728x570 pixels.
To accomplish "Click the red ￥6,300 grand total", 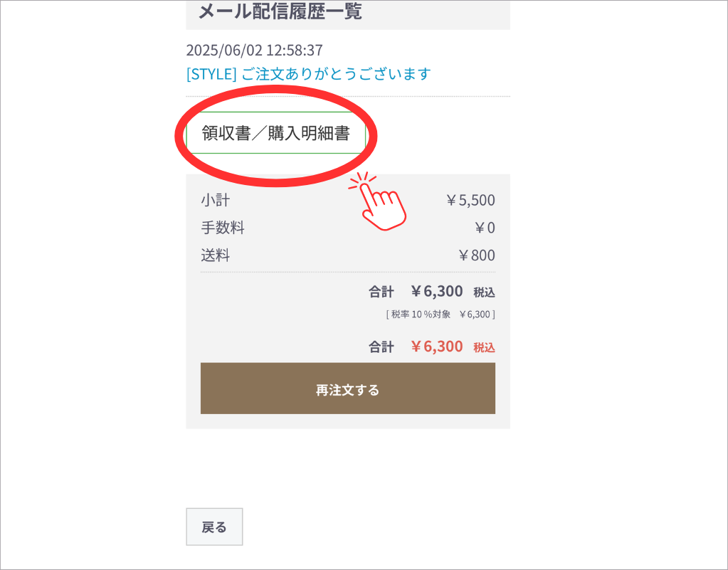I will point(436,347).
